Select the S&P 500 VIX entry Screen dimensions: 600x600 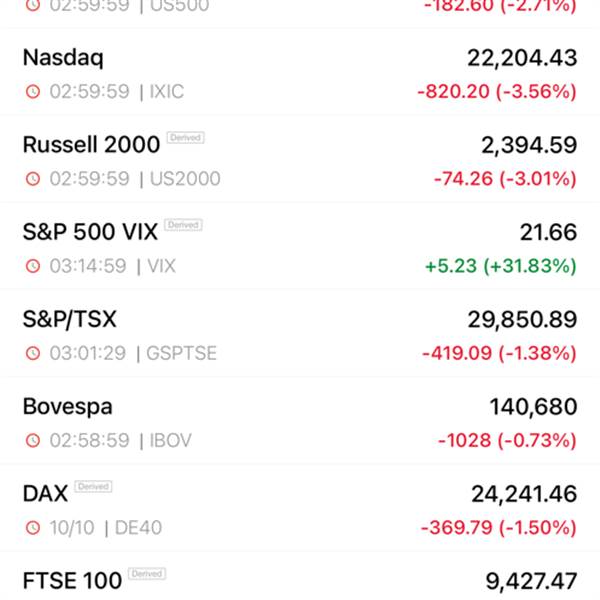click(x=90, y=232)
